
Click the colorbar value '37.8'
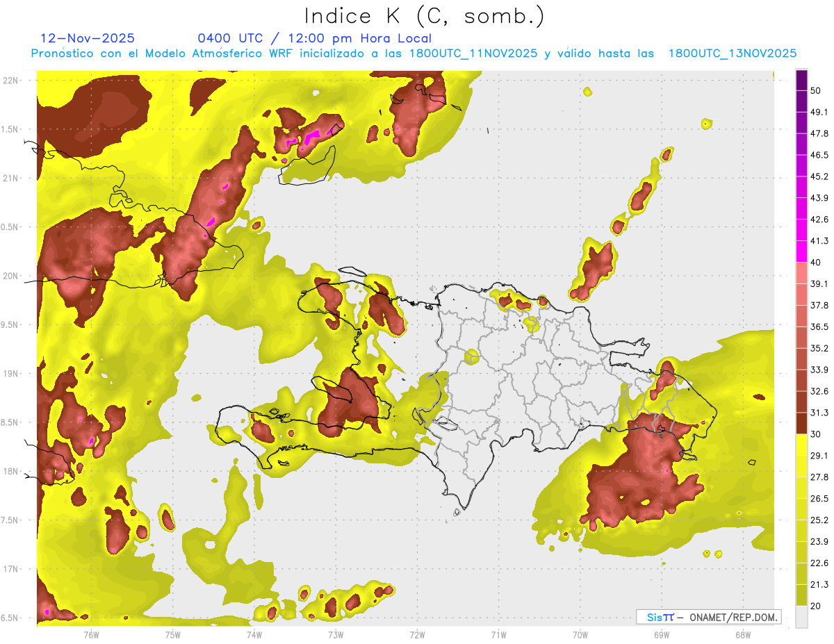[820, 305]
